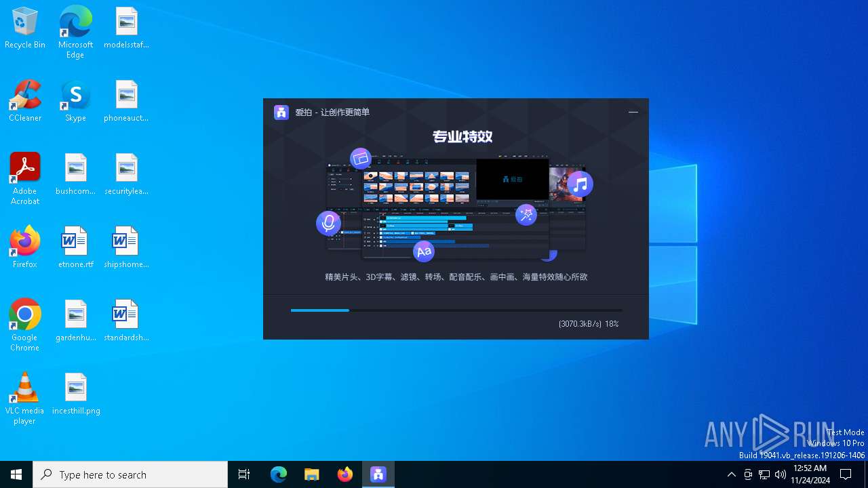This screenshot has height=488, width=868.
Task: Click the feature description text below the preview
Action: (x=456, y=277)
